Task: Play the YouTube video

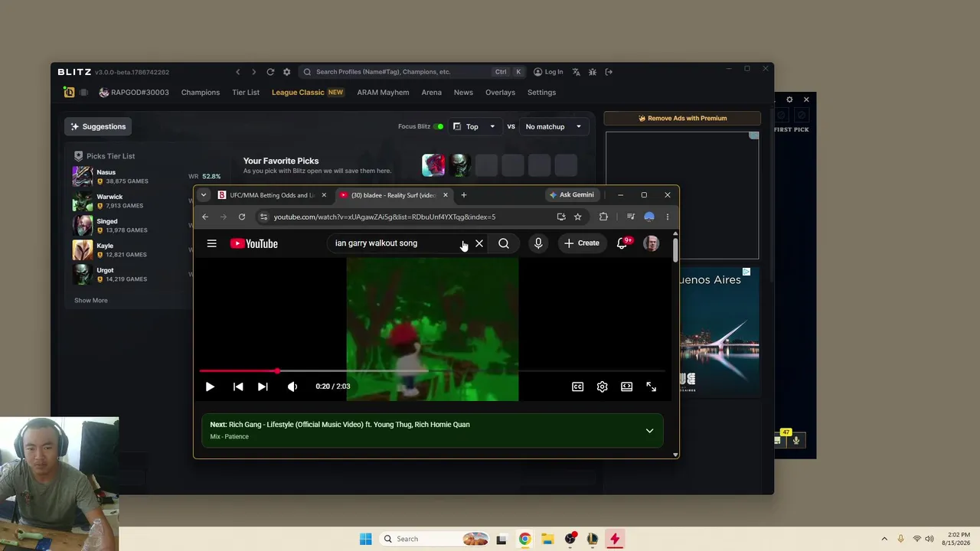Action: coord(210,386)
